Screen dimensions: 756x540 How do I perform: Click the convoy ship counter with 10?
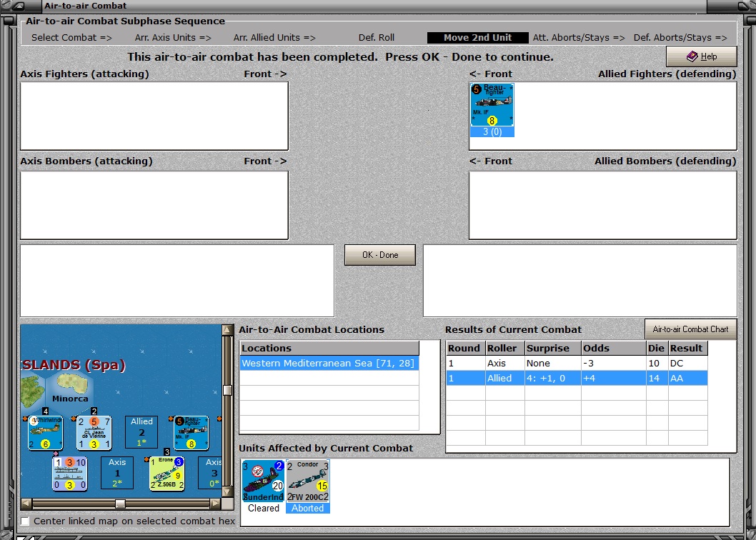pos(70,474)
